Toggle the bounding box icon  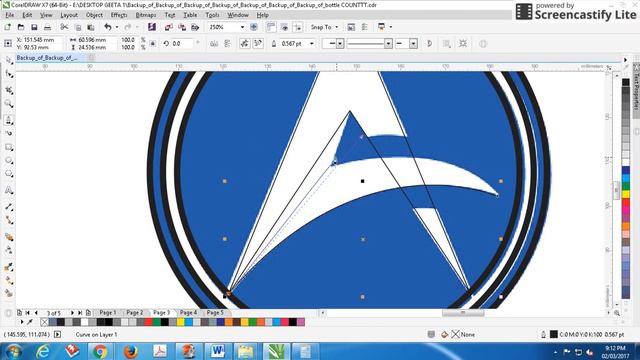(463, 43)
